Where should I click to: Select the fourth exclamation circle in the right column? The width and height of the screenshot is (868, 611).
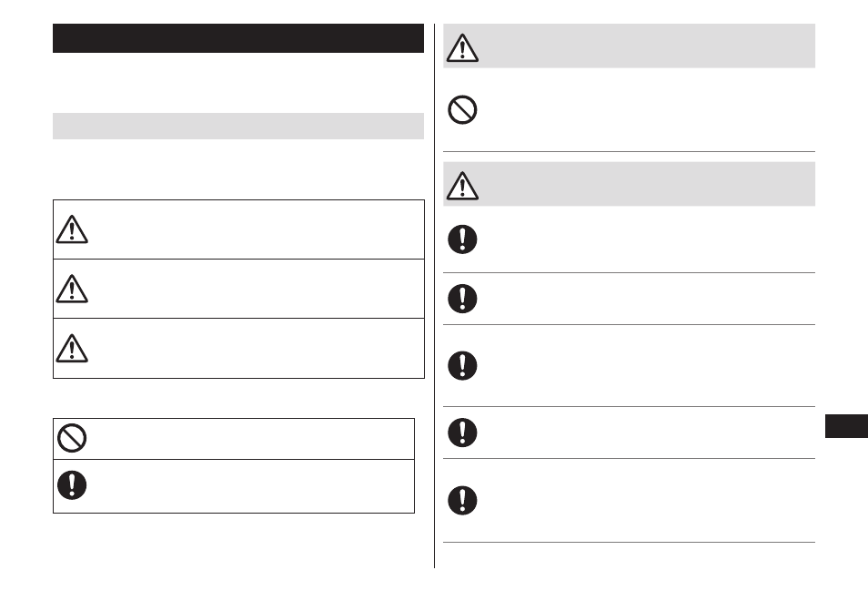462,433
